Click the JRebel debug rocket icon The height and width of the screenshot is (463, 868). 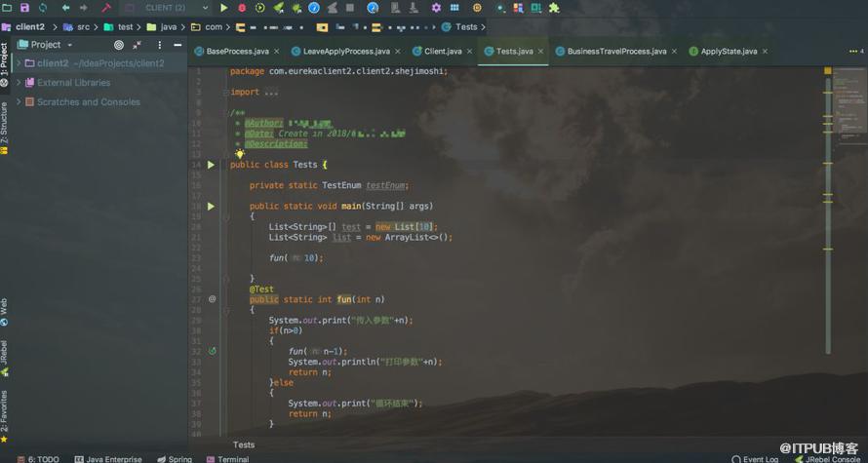[296, 8]
